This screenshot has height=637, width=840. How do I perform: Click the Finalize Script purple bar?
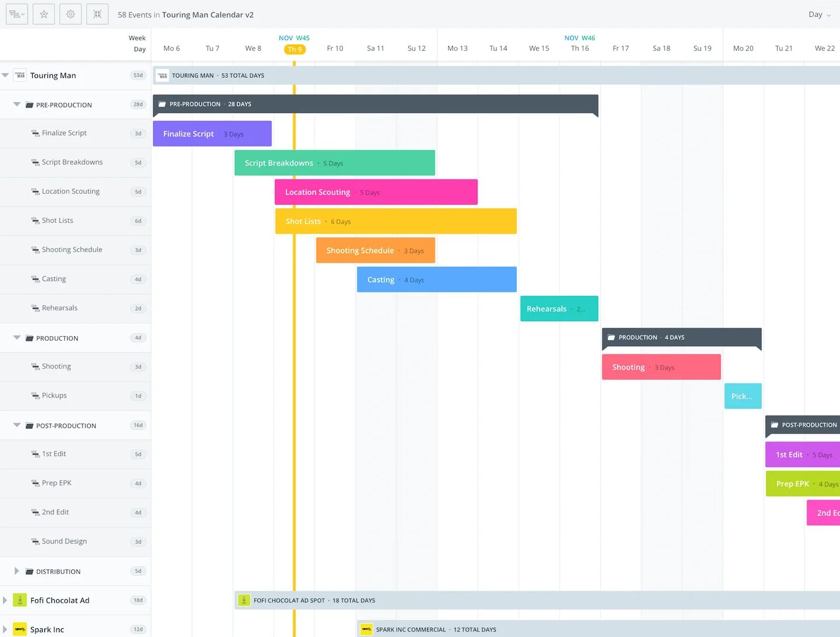212,134
